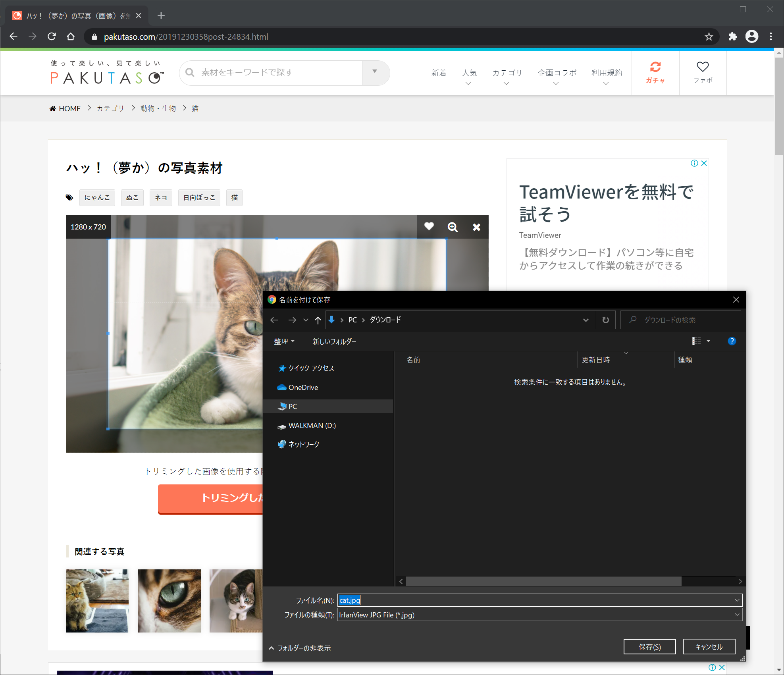Close the photo trimming overlay with X icon
This screenshot has height=675, width=784.
(476, 227)
